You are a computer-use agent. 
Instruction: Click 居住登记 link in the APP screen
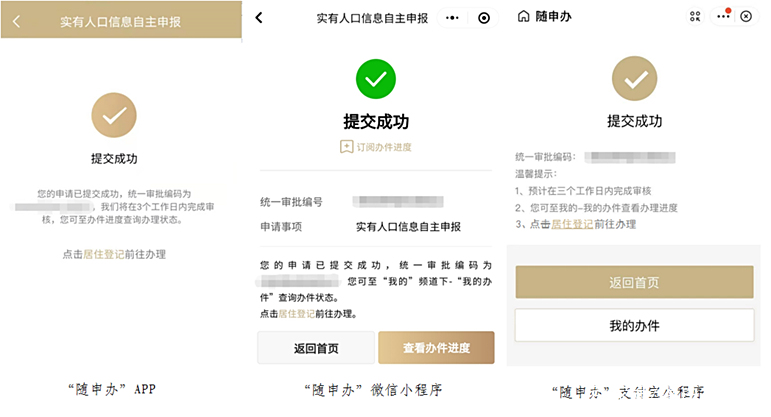(x=104, y=254)
